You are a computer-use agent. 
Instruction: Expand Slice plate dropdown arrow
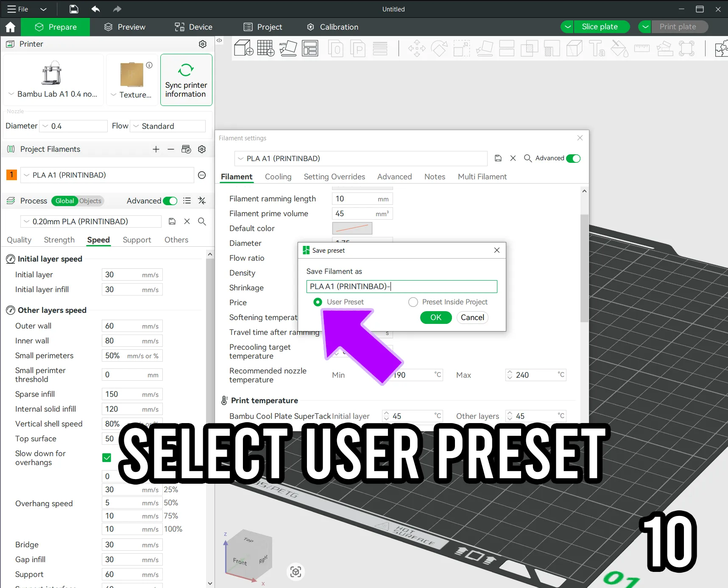click(567, 27)
